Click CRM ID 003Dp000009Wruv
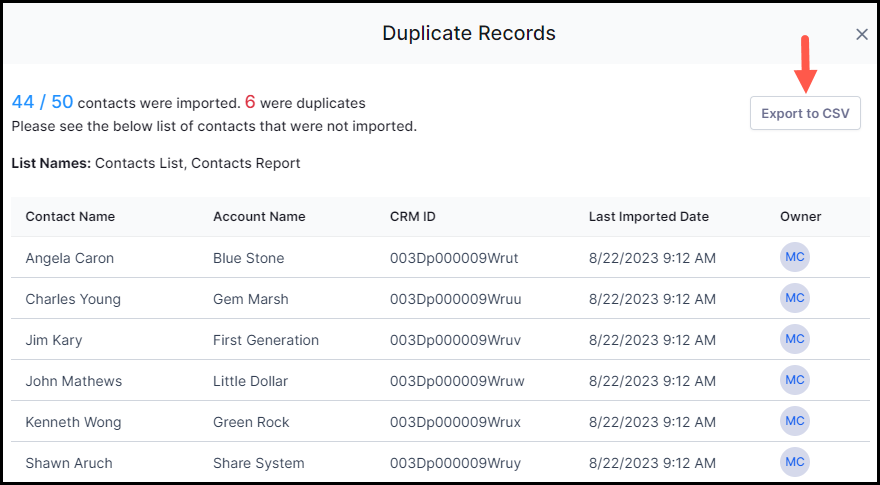 point(455,340)
